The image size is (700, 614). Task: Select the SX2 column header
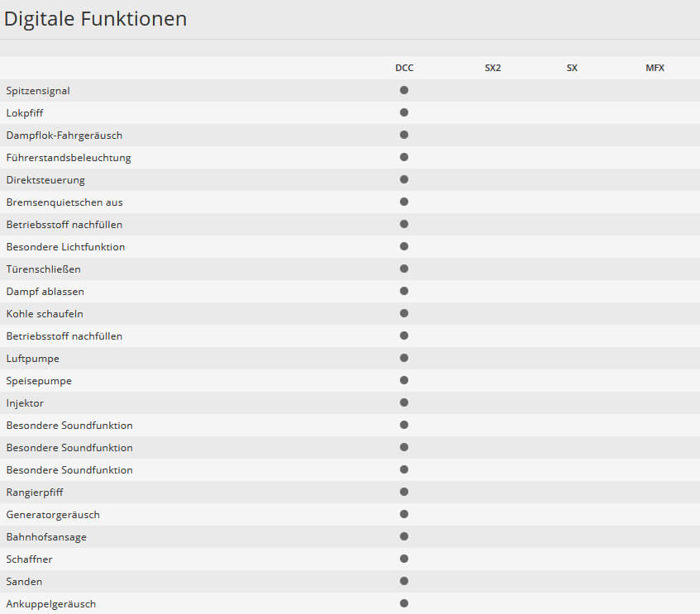493,68
